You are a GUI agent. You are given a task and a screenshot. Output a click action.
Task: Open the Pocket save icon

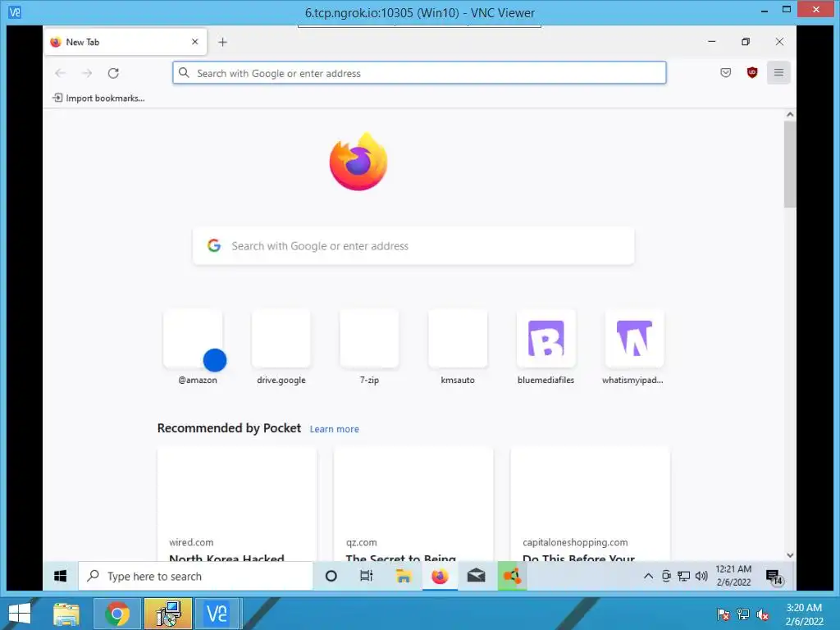pos(725,73)
